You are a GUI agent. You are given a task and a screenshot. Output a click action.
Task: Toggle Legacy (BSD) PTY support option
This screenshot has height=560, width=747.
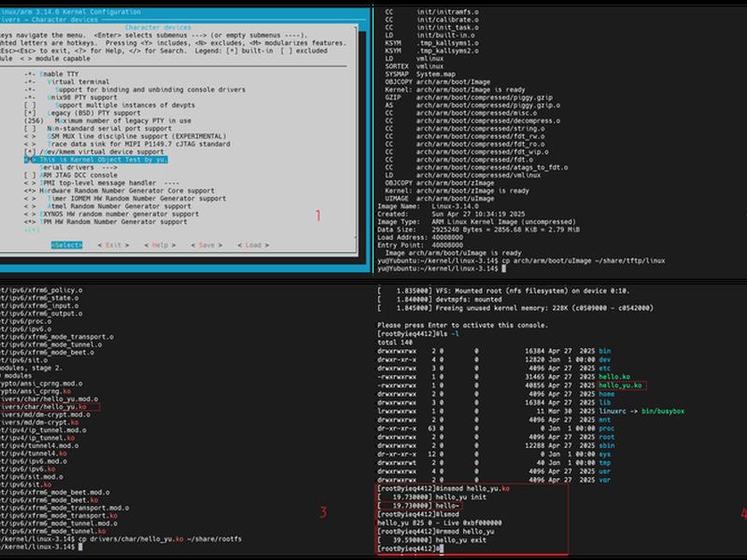point(82,113)
